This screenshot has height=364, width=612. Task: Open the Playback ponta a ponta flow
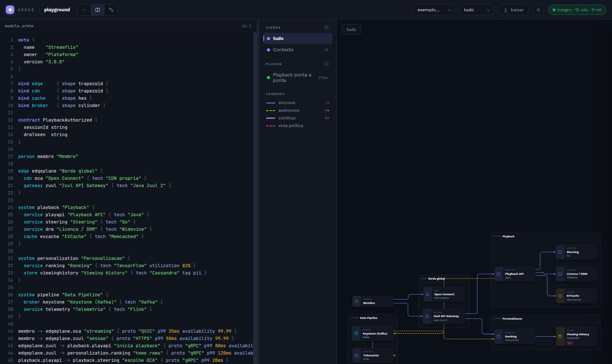pos(298,78)
